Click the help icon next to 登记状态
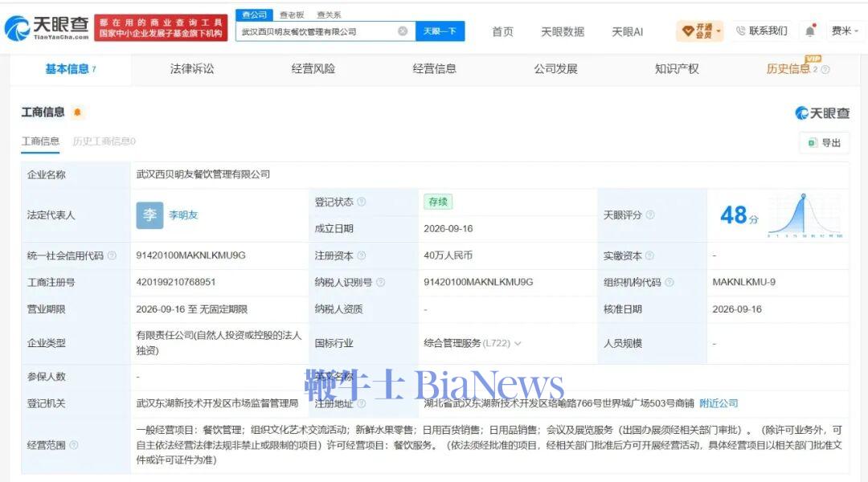868x482 pixels. [362, 202]
